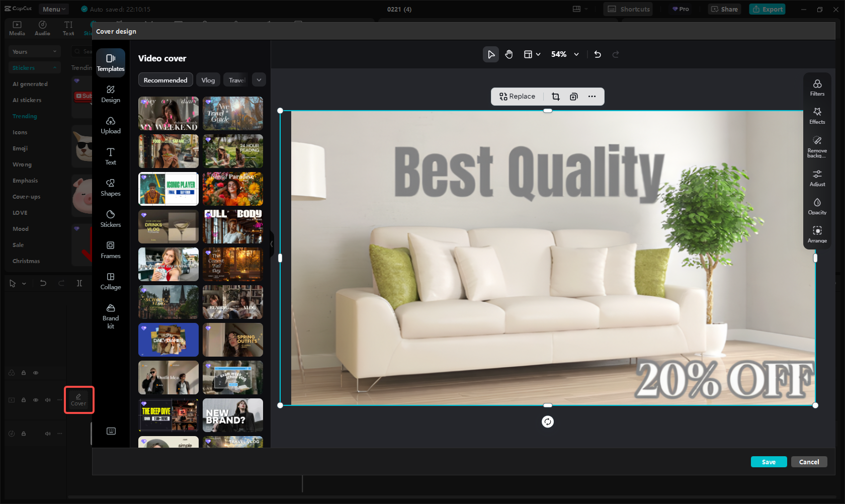The height and width of the screenshot is (504, 845).
Task: Click the Share button
Action: pos(724,9)
